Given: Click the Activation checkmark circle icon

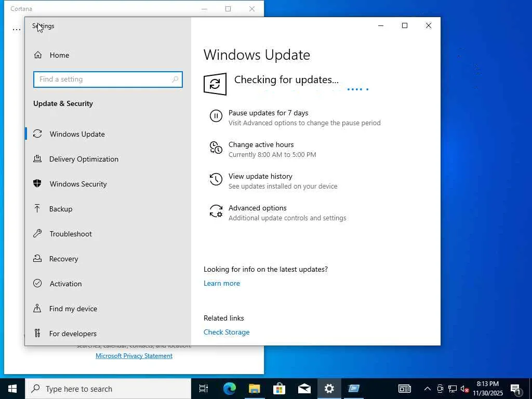Looking at the screenshot, I should (x=37, y=283).
